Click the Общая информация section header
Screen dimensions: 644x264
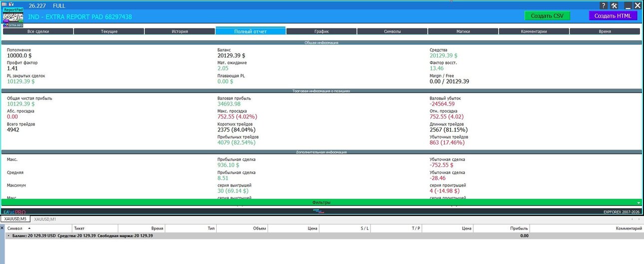tap(322, 43)
